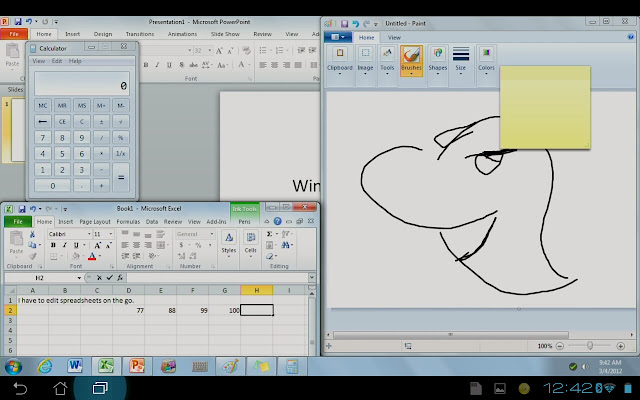640x400 pixels.
Task: Click the Cut scissors icon in Excel
Action: point(32,234)
